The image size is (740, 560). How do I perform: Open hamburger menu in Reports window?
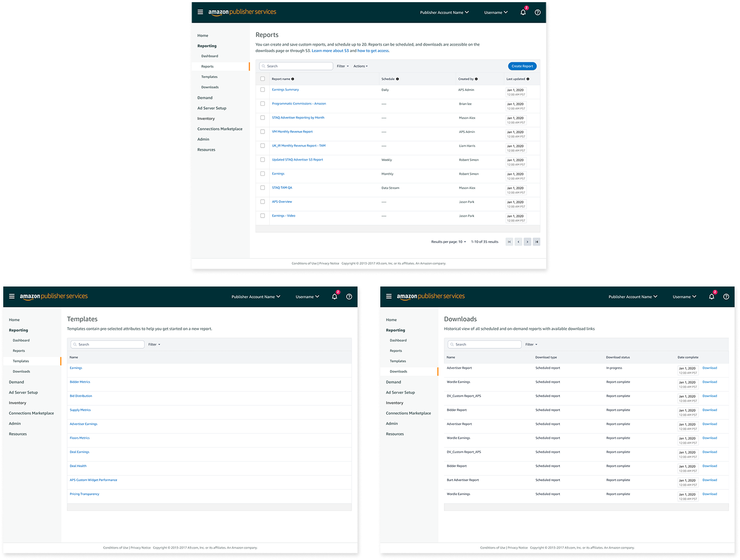tap(200, 12)
